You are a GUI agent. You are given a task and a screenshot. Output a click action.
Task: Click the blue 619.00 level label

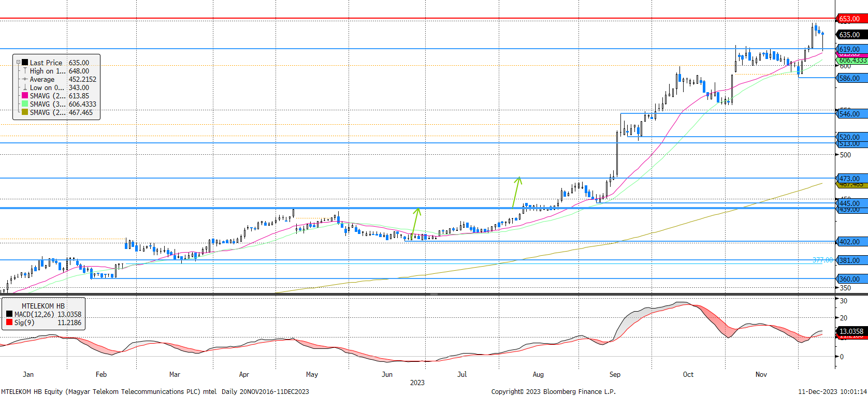pos(852,49)
